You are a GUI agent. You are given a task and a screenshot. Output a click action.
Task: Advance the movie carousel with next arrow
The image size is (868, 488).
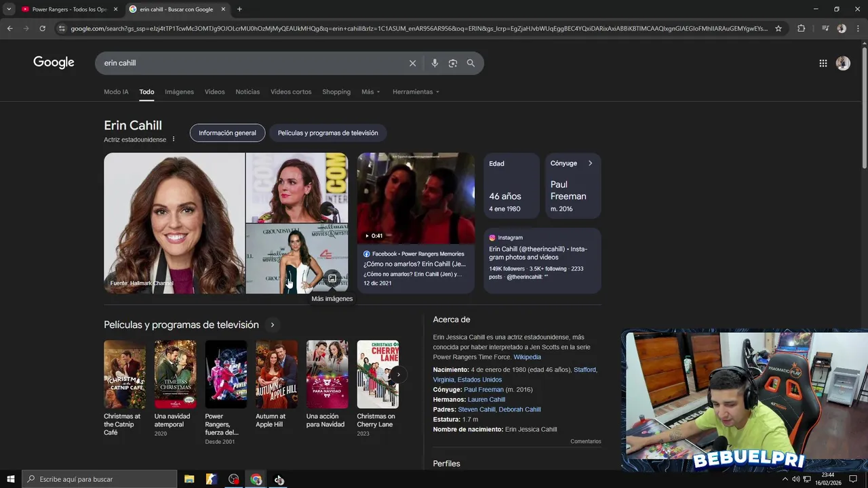399,374
